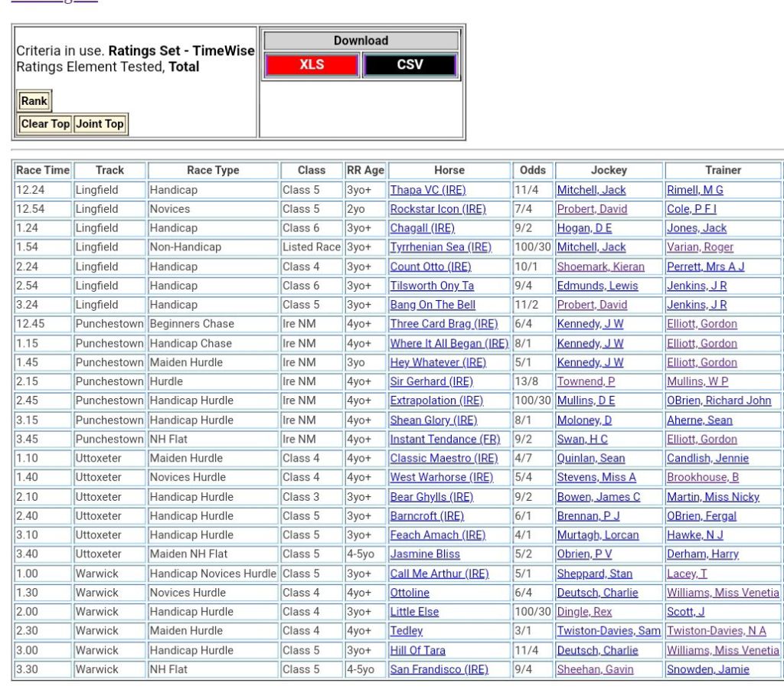Open trainer Varian, Roger link
This screenshot has height=693, width=784.
click(x=700, y=247)
